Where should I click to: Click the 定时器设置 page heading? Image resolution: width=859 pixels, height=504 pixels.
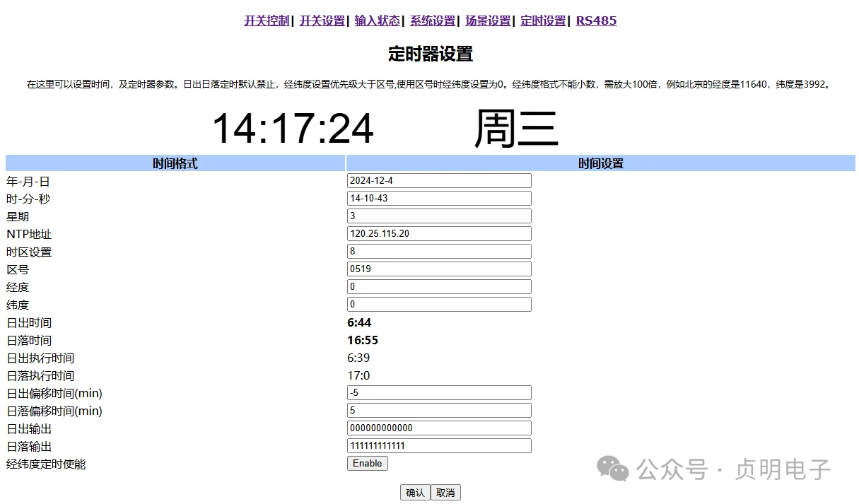coord(430,54)
